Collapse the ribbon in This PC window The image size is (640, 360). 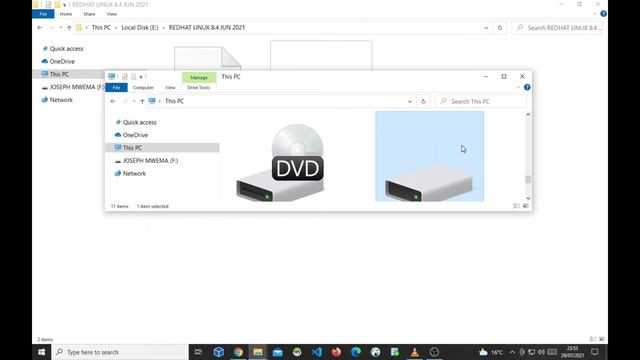518,87
